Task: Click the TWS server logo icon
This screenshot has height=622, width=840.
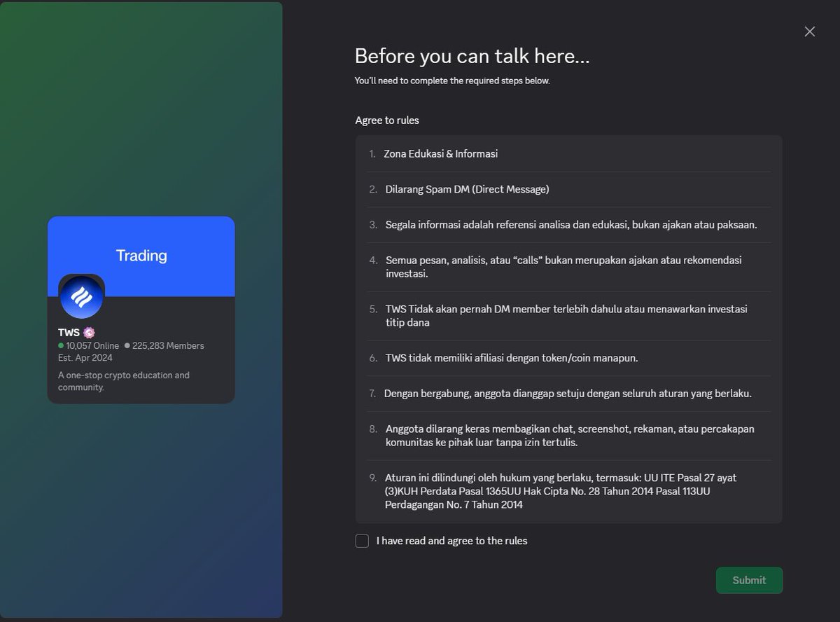Action: [81, 297]
